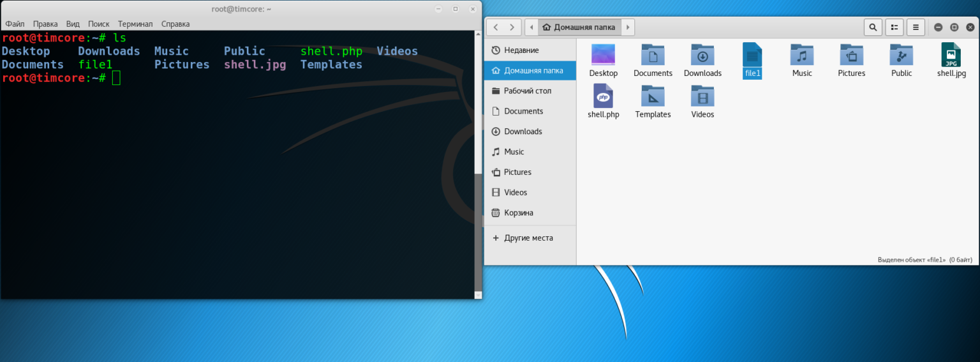
Task: Toggle list view in file manager toolbar
Action: coord(895,27)
